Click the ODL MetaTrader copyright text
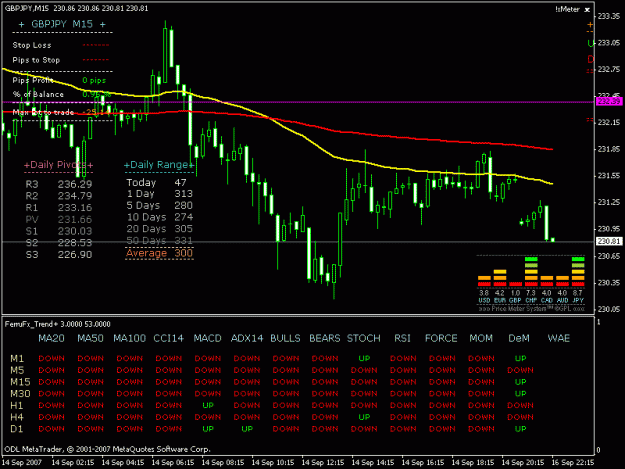Viewport: 625px width, 469px height. tap(107, 449)
